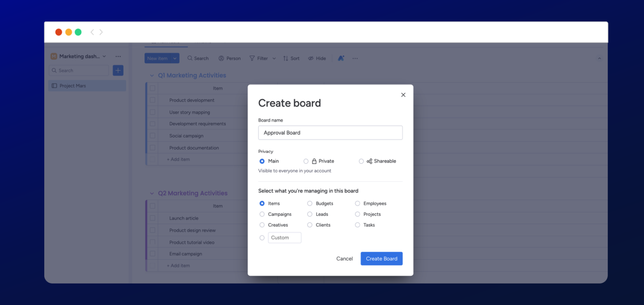The width and height of the screenshot is (644, 305).
Task: Go back with browser back arrow
Action: click(92, 32)
